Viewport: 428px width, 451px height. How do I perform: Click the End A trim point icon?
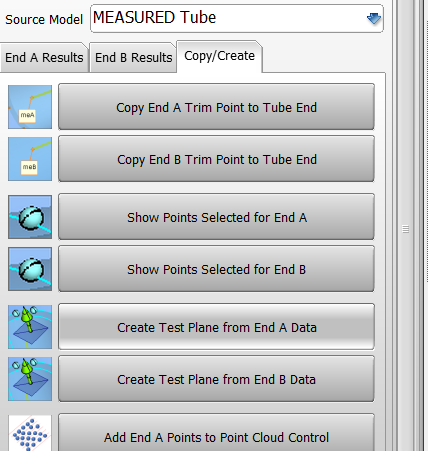30,107
